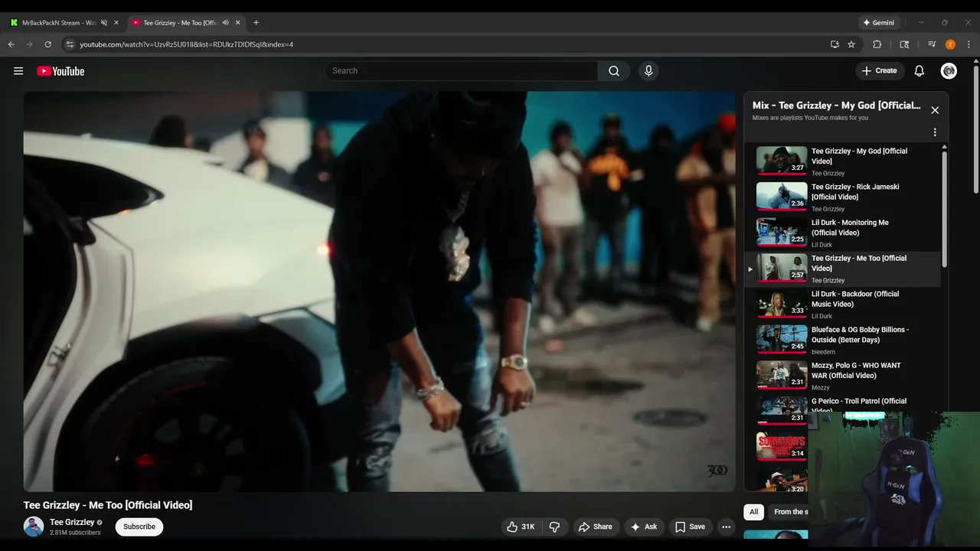Image resolution: width=980 pixels, height=551 pixels.
Task: Click the Create button
Action: 879,71
